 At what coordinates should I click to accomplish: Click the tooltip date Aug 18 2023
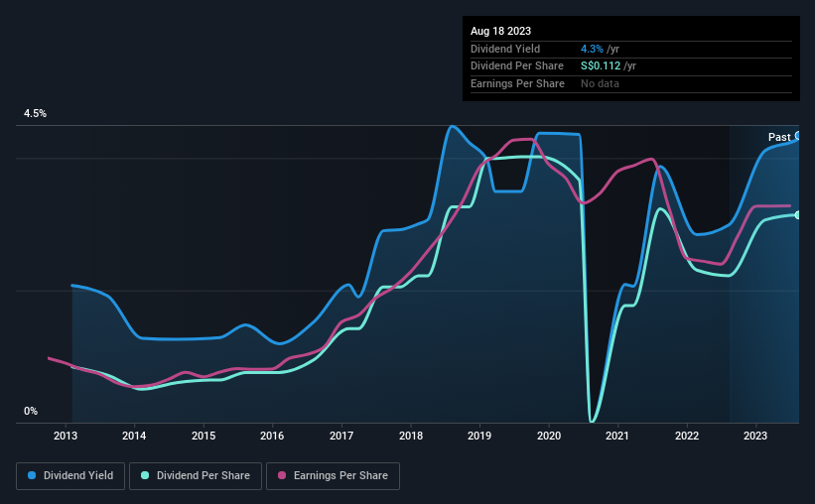[x=499, y=32]
